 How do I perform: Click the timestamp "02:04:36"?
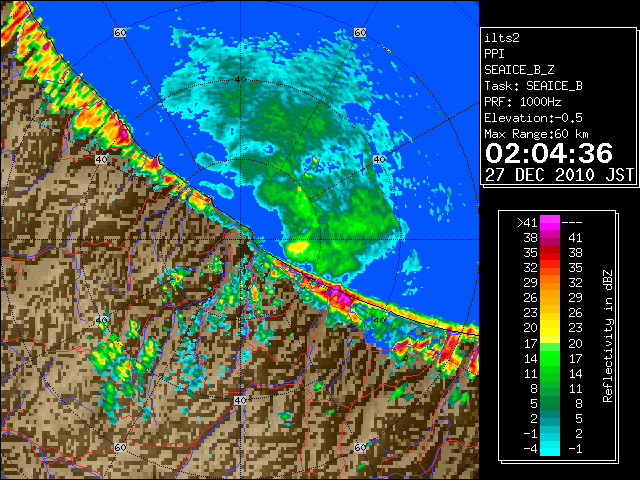pyautogui.click(x=549, y=153)
